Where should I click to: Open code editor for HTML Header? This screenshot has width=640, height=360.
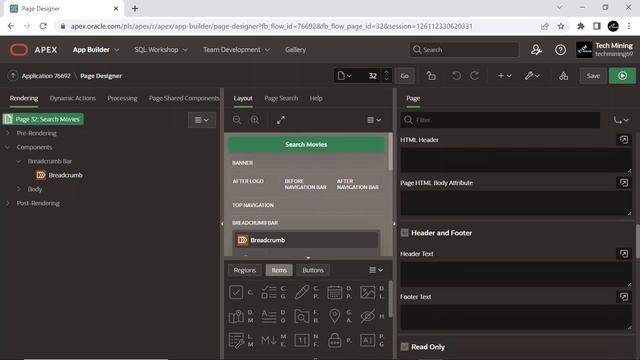624,140
